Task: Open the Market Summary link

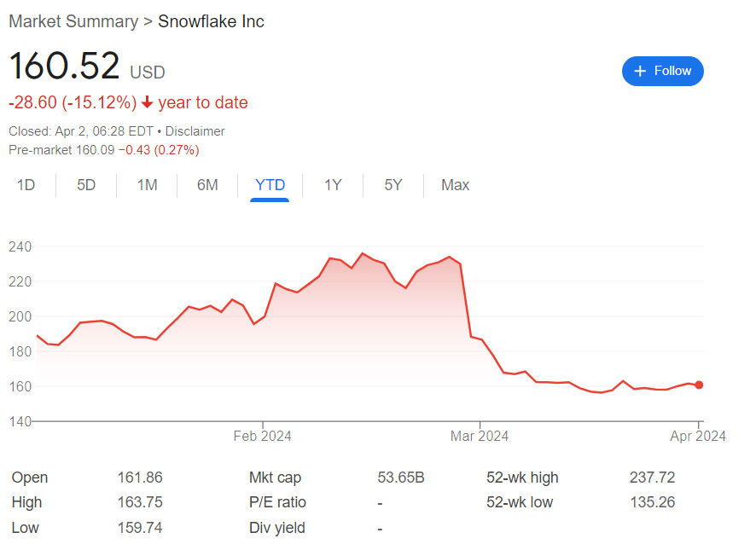Action: 73,21
